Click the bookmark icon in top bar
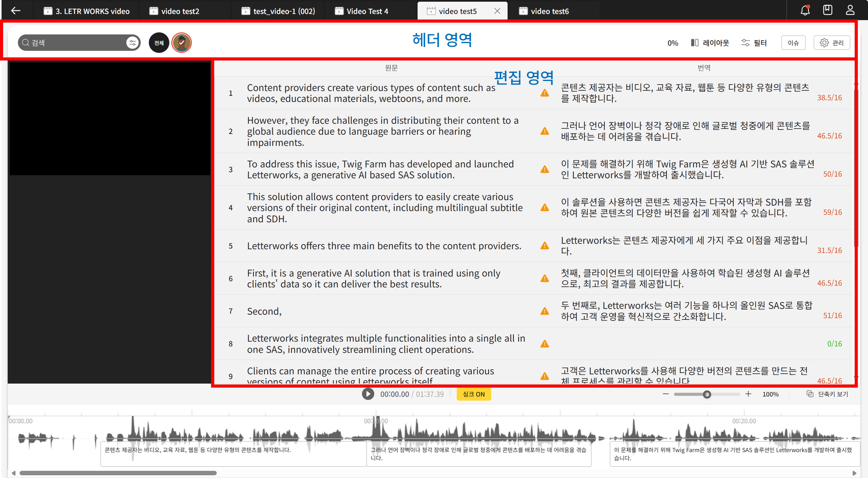Viewport: 868px width, 478px height. (x=828, y=10)
